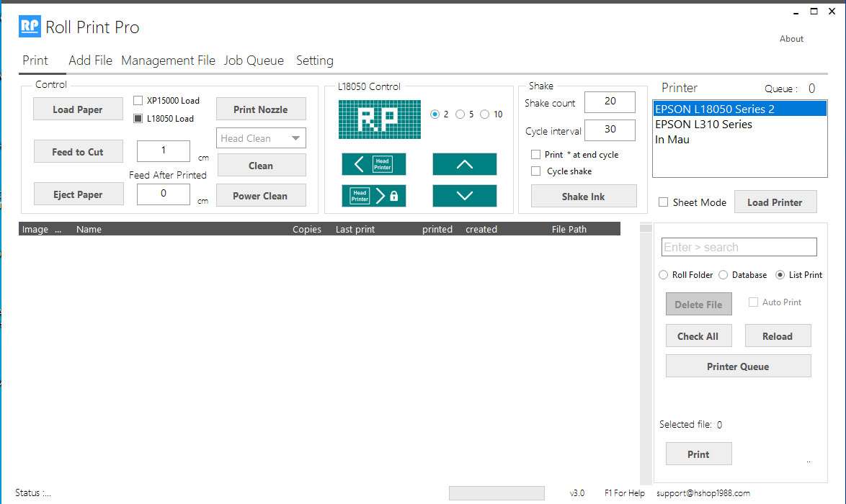Open the Job Queue tab

254,60
